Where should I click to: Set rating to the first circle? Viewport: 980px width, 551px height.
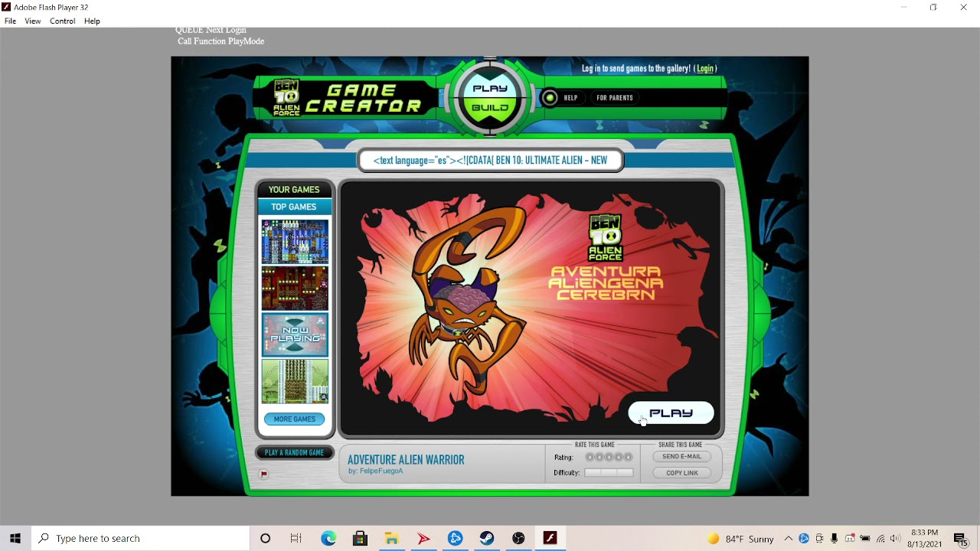tap(590, 457)
